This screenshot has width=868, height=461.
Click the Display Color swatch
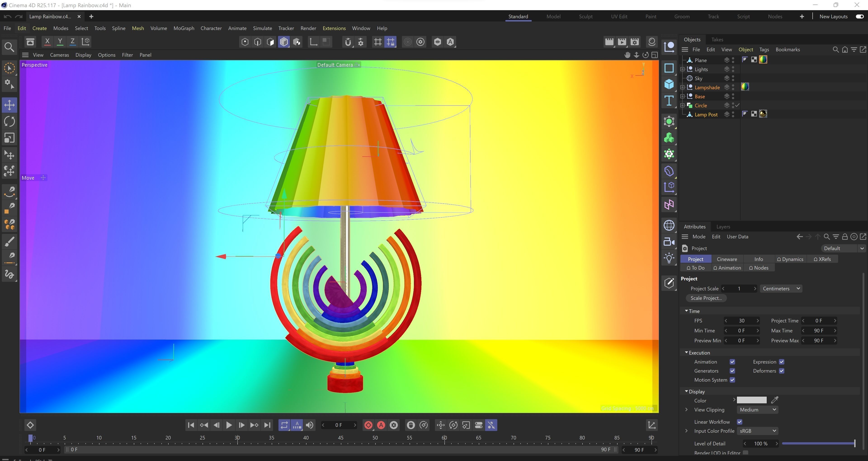(752, 400)
